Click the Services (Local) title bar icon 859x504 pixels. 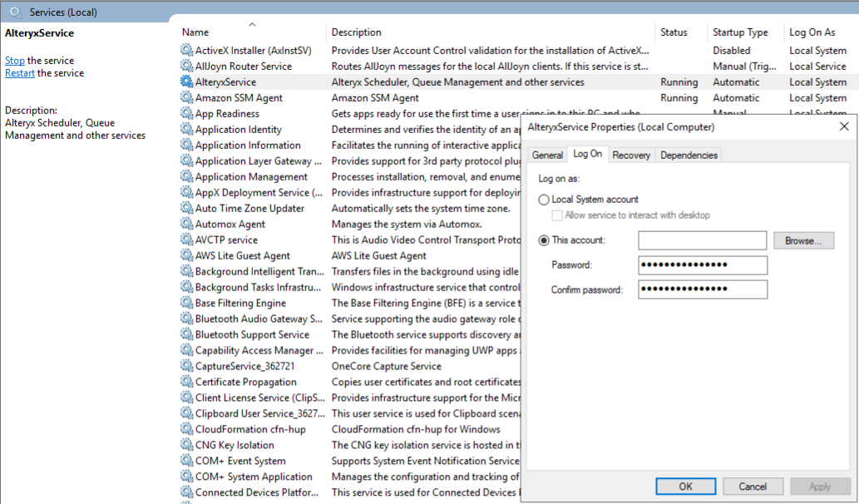15,12
